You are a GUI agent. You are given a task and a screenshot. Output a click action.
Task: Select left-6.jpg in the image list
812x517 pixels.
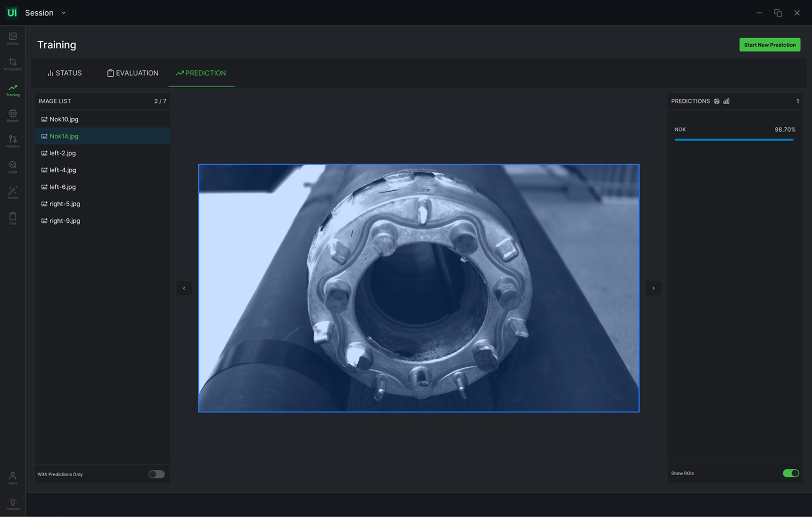click(103, 187)
